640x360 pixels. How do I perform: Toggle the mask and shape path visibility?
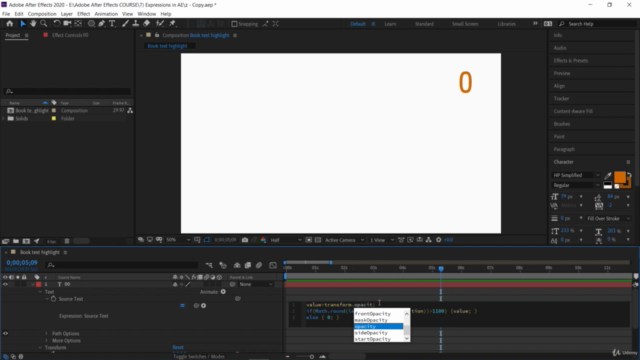(207, 240)
